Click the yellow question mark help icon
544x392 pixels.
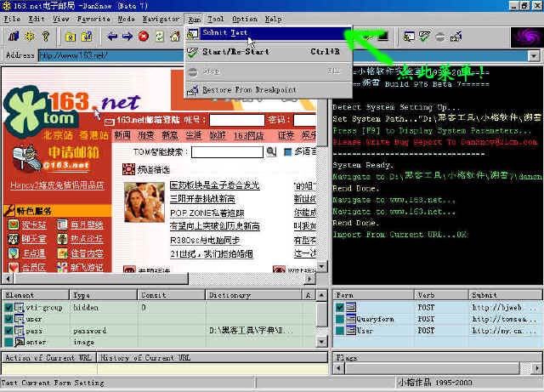pos(45,36)
